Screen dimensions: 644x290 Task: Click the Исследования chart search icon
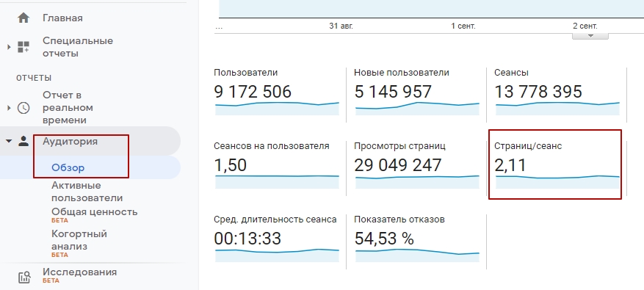tap(24, 278)
